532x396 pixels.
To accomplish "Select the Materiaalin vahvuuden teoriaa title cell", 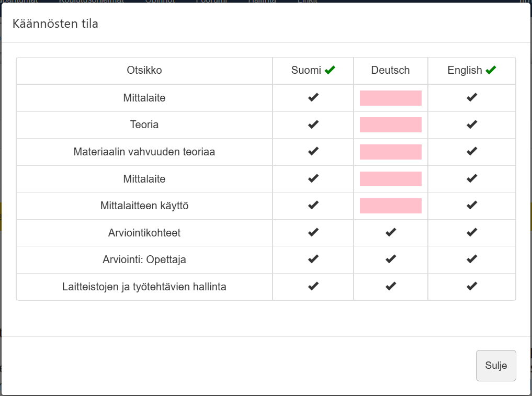I will click(x=144, y=152).
